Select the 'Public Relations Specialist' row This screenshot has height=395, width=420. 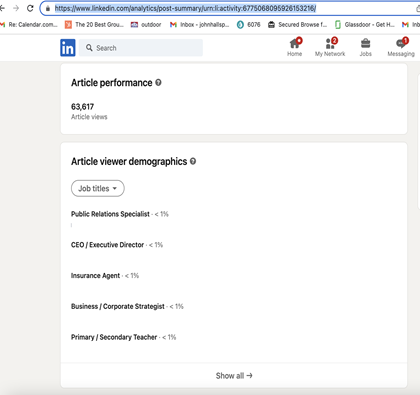[120, 214]
